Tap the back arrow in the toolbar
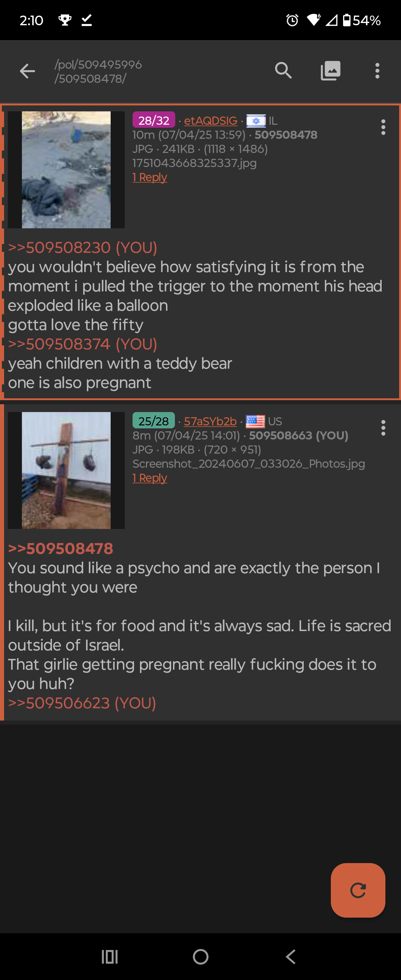Image resolution: width=401 pixels, height=980 pixels. tap(27, 71)
